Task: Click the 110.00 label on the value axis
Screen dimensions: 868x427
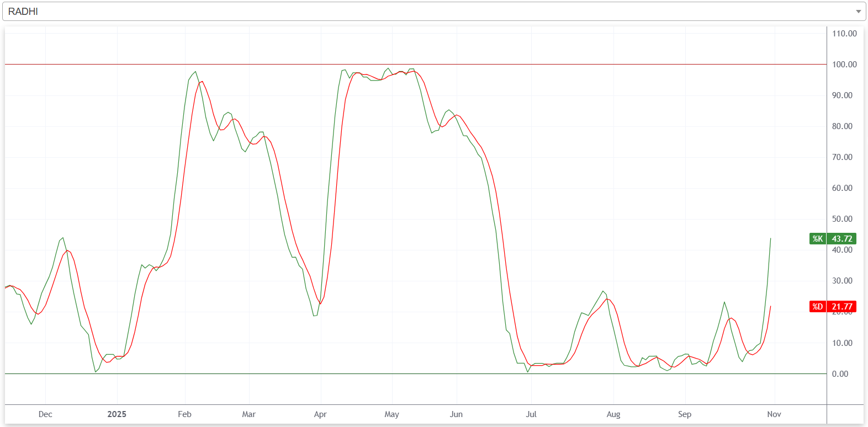Action: click(844, 34)
